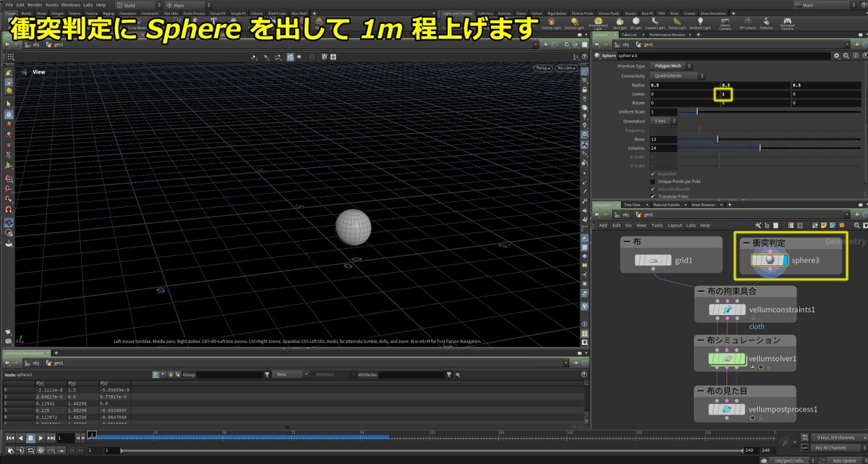Click the sticky note icon in network toolbar
The width and height of the screenshot is (868, 464).
[825, 225]
